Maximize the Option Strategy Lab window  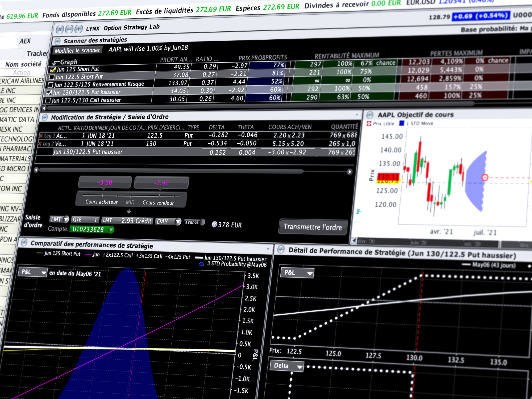[78, 28]
